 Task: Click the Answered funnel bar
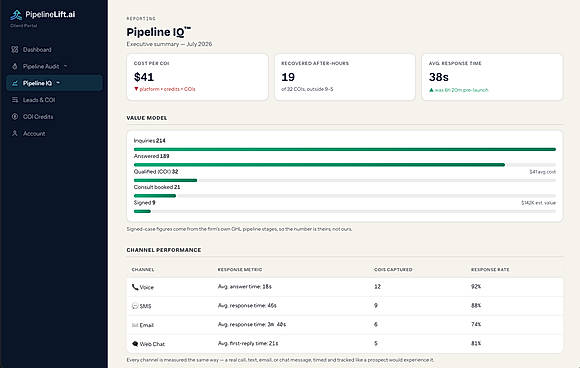(345, 165)
